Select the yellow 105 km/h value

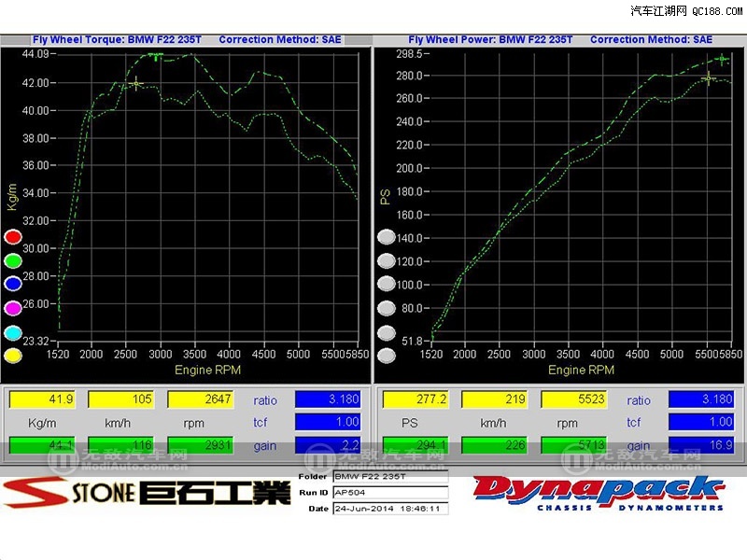121,399
